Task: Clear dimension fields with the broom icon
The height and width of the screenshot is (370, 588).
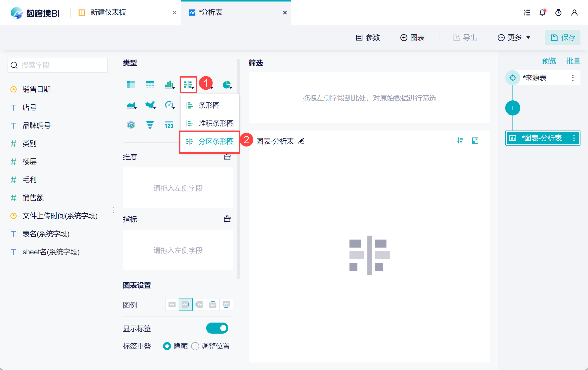Action: pyautogui.click(x=227, y=157)
